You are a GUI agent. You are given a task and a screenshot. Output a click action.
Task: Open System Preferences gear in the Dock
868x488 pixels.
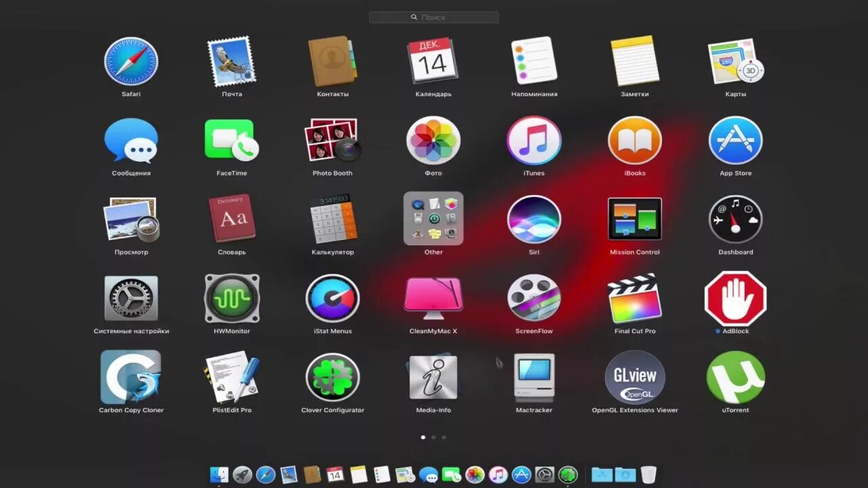coord(545,474)
